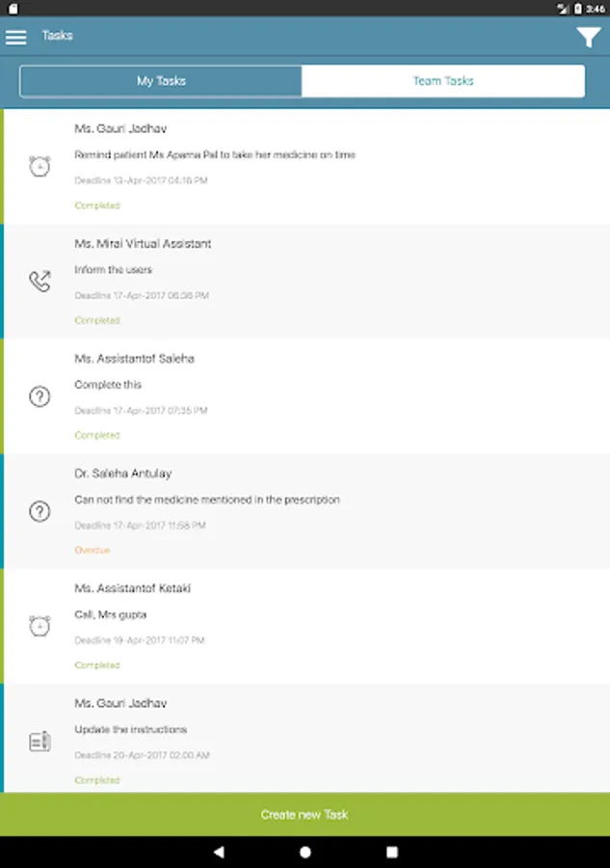Open the 'Inform the users' task text
Image resolution: width=610 pixels, height=868 pixels.
[114, 270]
